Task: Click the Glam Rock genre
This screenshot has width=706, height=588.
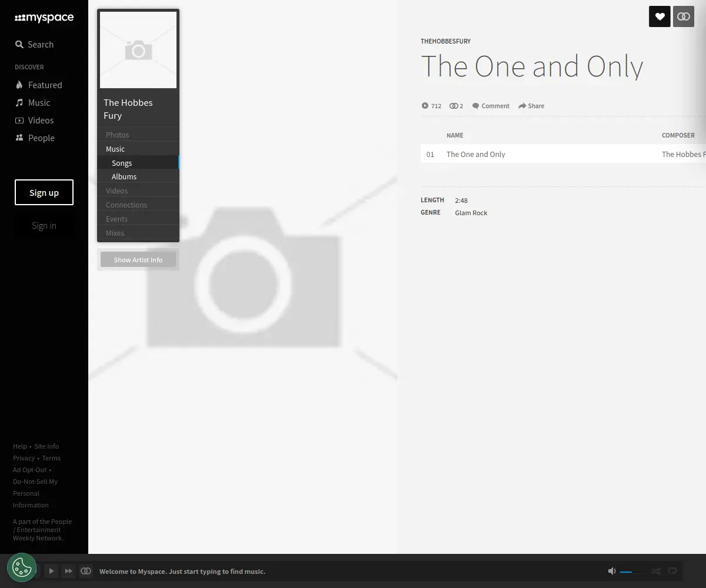Action: [471, 213]
